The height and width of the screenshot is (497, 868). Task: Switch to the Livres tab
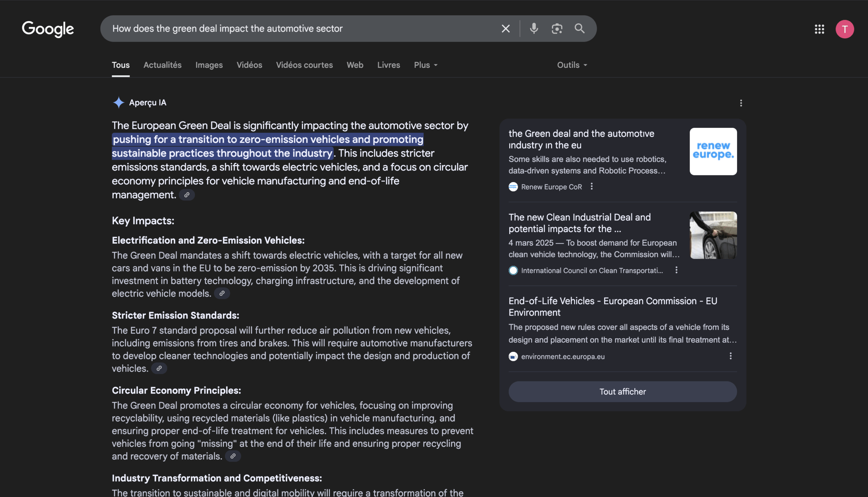[x=389, y=65]
